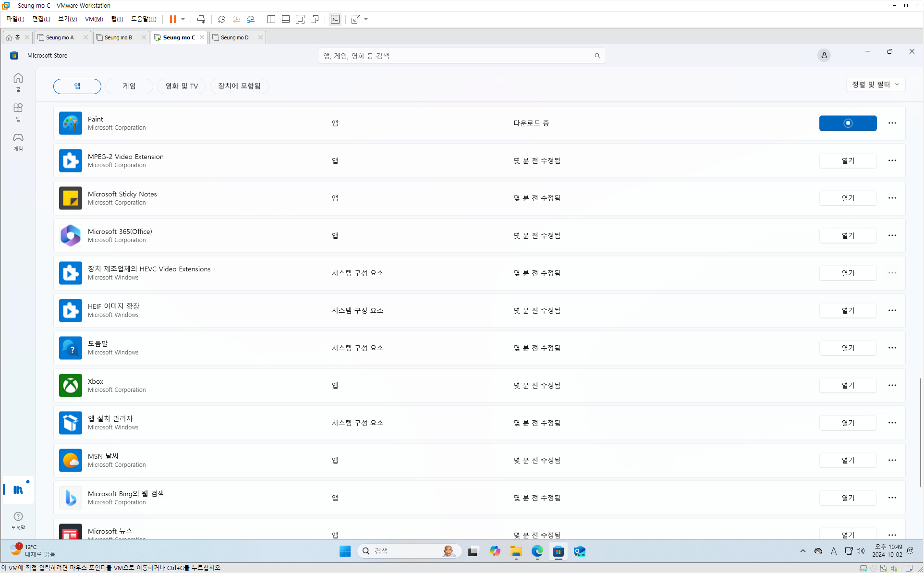
Task: Select the 영화 및 TV filter
Action: [x=182, y=86]
